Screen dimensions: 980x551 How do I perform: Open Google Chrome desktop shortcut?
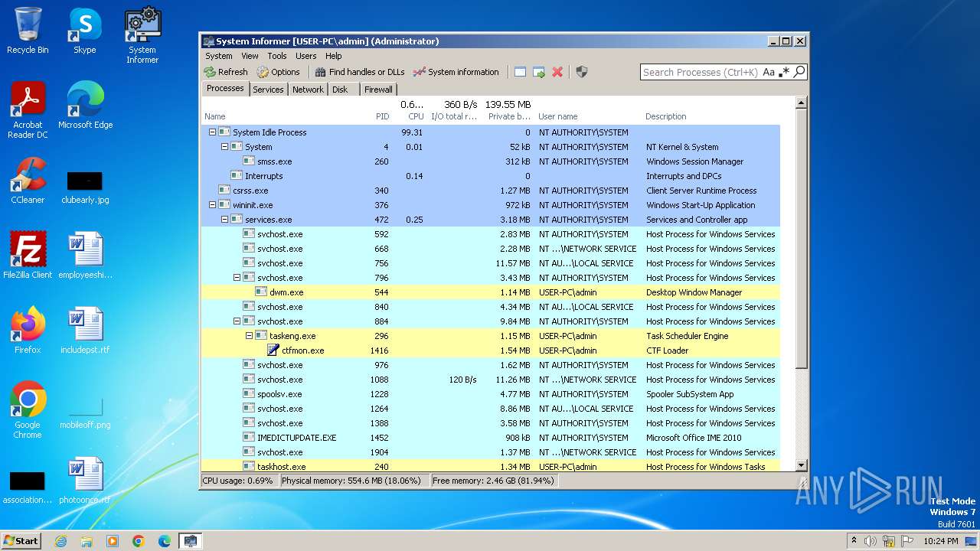pos(28,411)
